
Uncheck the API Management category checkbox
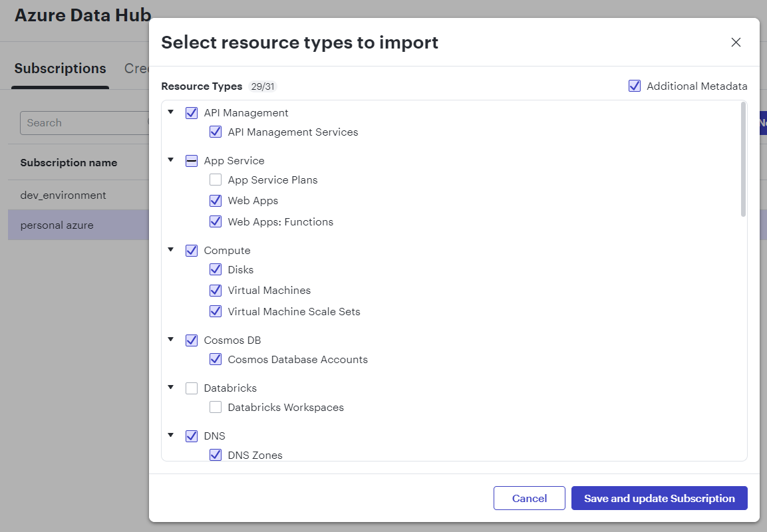(192, 113)
